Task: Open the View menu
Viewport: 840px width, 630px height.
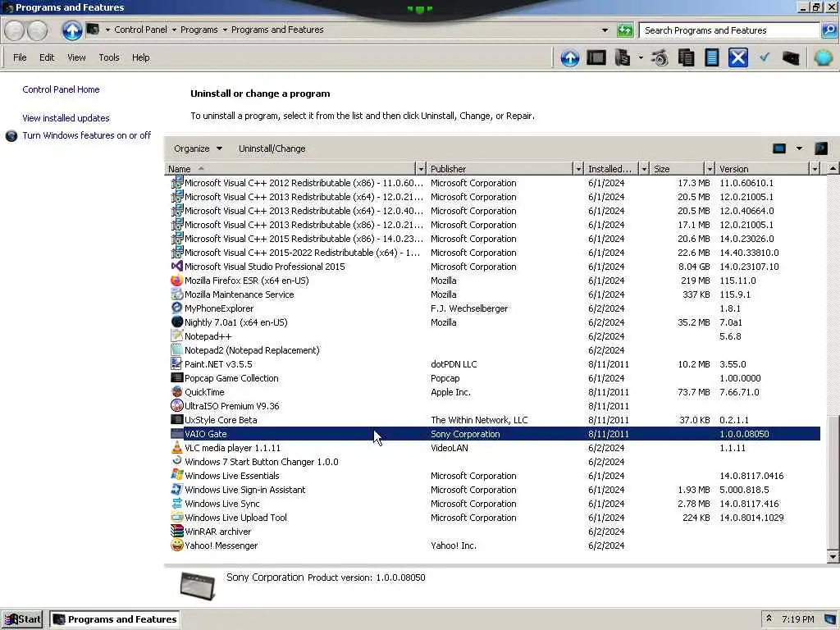Action: (76, 57)
